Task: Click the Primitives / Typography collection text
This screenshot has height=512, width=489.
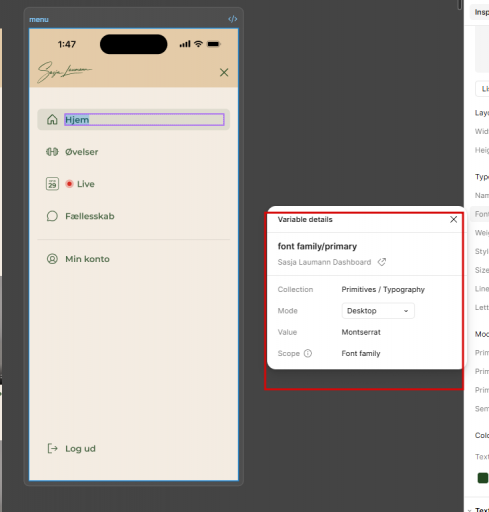Action: [383, 289]
